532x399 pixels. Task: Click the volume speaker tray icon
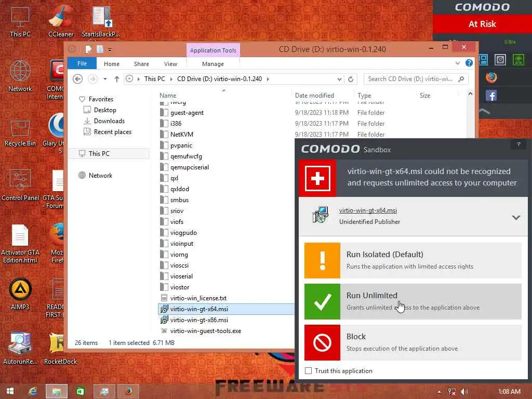point(464,392)
